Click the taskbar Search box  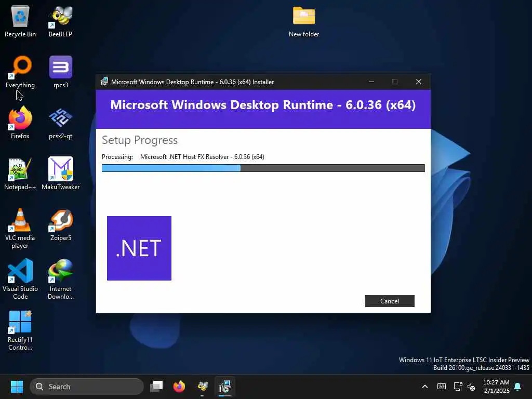87,387
